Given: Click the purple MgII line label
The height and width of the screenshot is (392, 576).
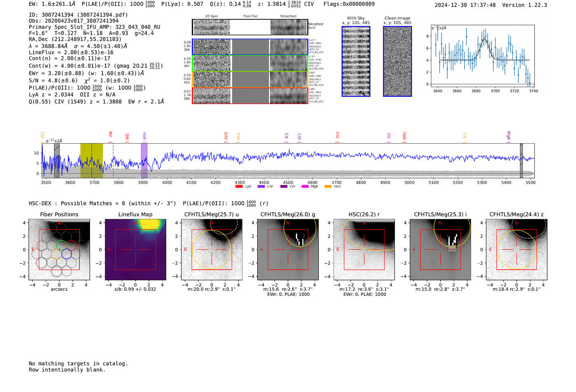Looking at the screenshot, I should [x=509, y=136].
